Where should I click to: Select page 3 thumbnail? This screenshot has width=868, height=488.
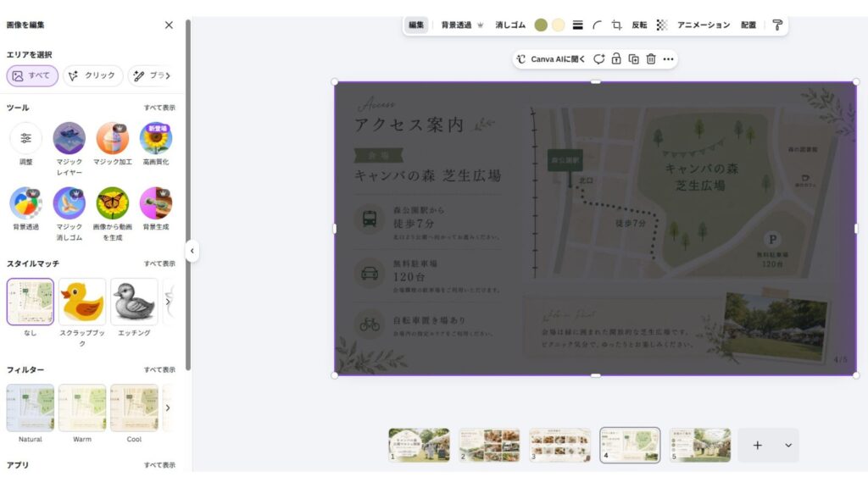tap(559, 445)
